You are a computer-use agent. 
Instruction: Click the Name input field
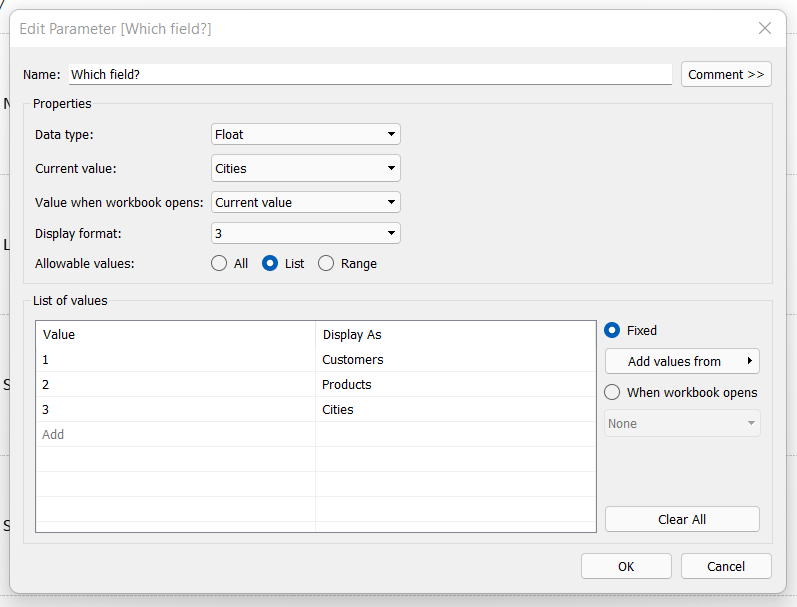pyautogui.click(x=370, y=74)
